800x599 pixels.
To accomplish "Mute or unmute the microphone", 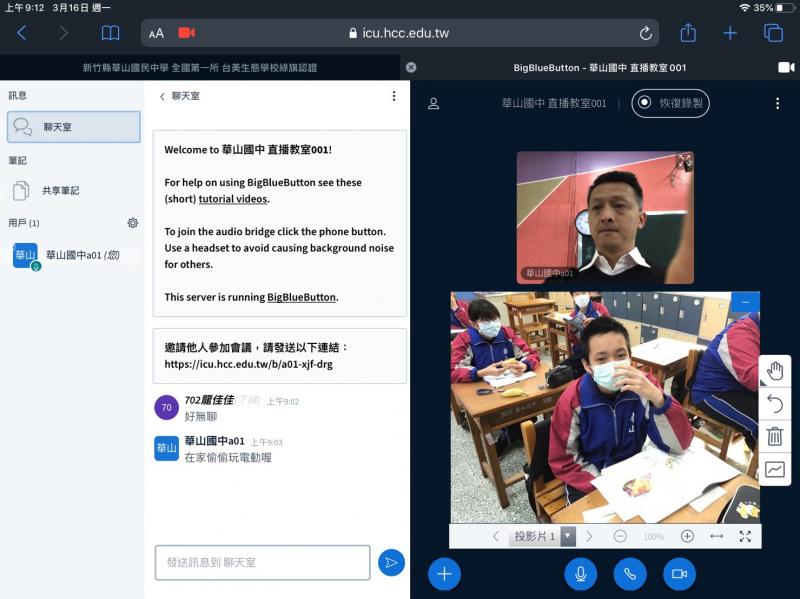I will tap(580, 574).
